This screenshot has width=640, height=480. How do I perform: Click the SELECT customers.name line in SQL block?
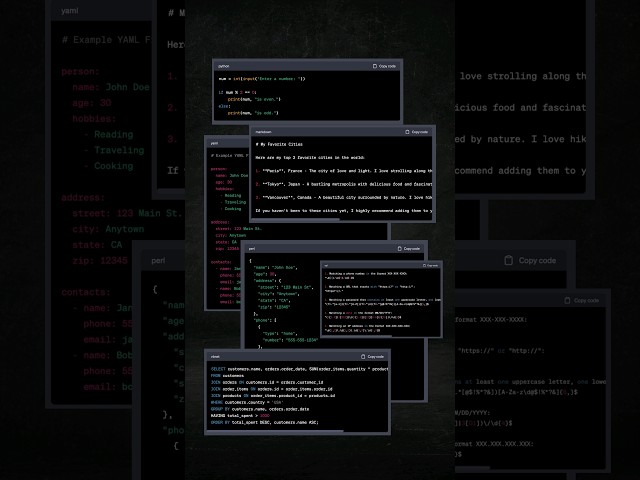click(x=299, y=369)
